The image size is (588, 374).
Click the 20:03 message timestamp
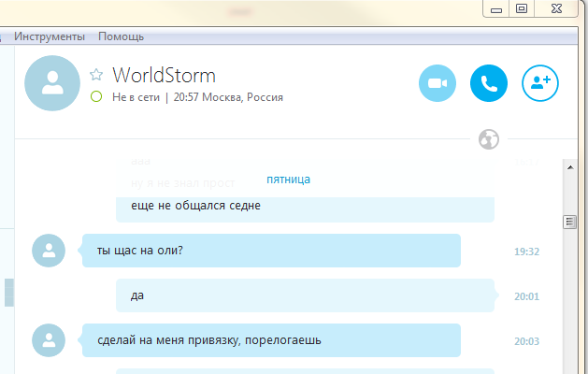526,341
